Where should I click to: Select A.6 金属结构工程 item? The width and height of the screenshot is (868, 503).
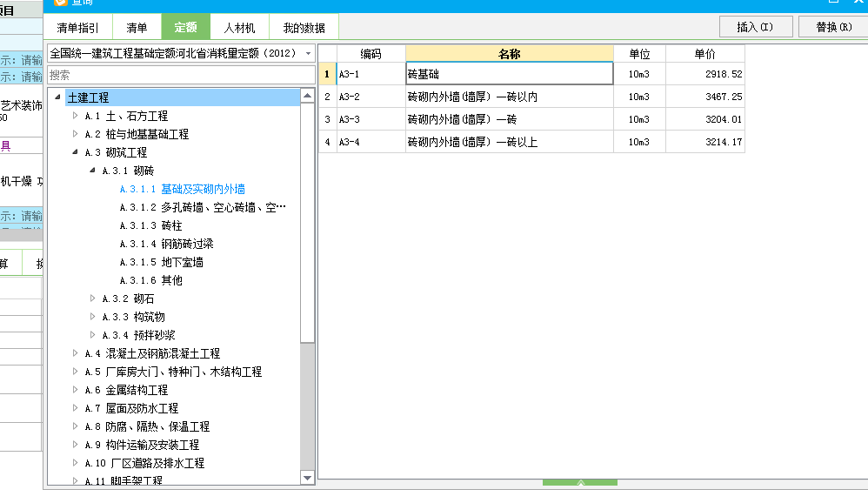(126, 390)
